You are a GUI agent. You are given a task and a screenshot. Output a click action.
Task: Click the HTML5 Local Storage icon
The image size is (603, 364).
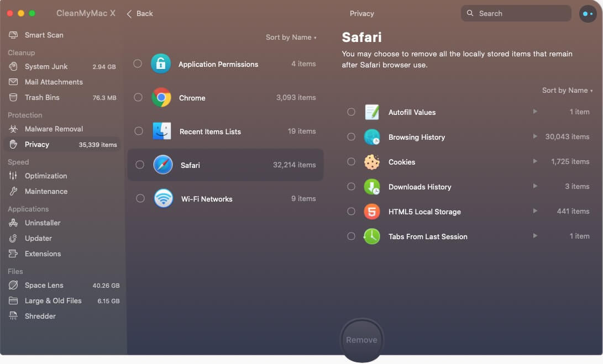(x=372, y=212)
